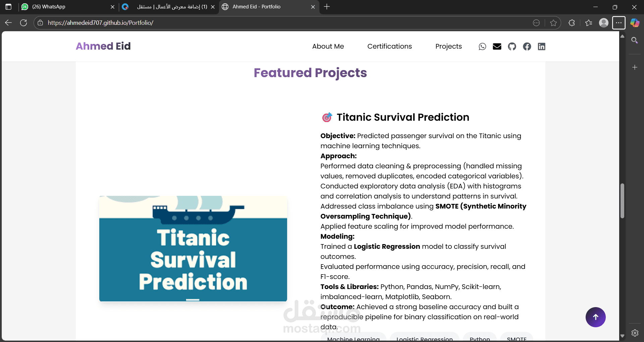Add this page to favorites star
644x342 pixels.
click(553, 23)
